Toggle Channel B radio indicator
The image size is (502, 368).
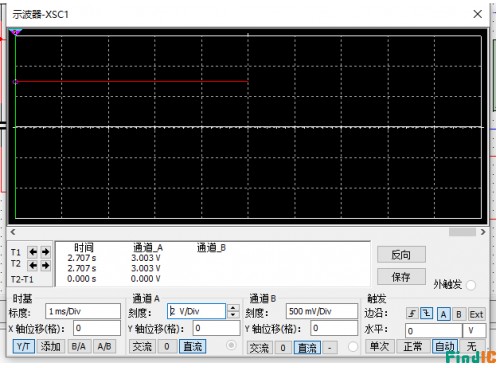[353, 347]
